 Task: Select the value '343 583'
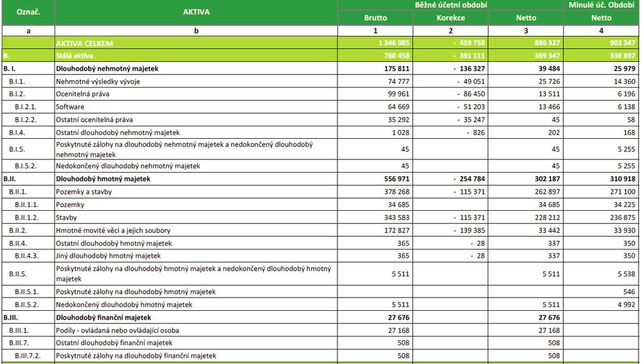396,218
